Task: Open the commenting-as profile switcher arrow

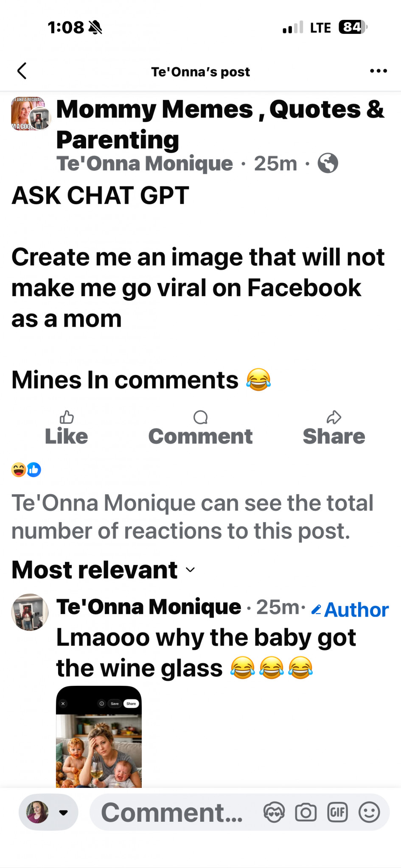Action: tap(64, 812)
